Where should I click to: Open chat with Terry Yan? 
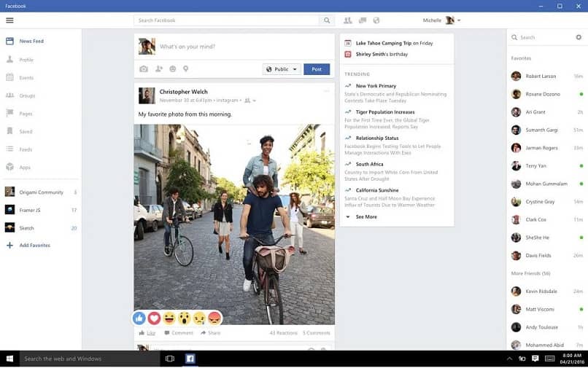coord(547,165)
